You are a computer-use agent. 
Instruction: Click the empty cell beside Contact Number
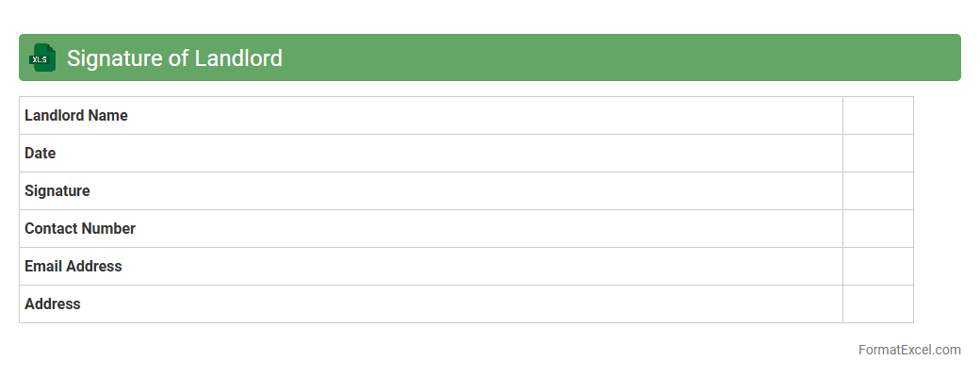877,229
